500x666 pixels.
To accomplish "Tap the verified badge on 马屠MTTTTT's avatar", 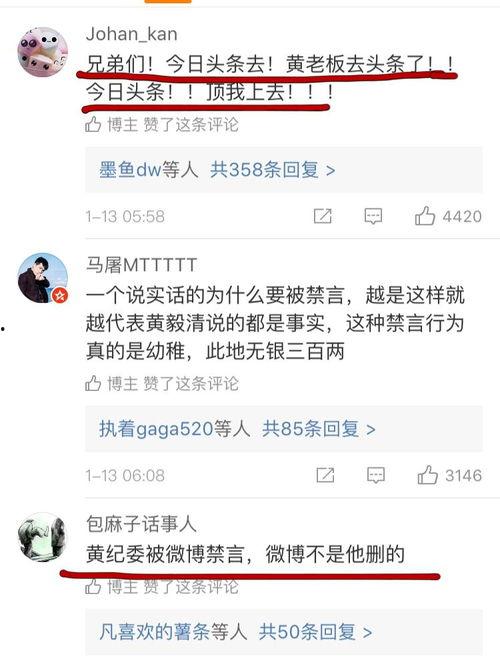I will coord(60,295).
